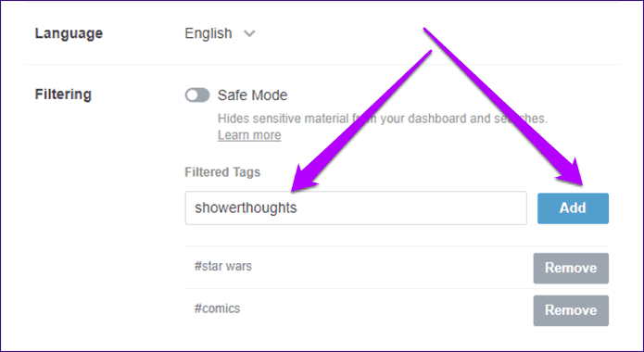The image size is (644, 352).
Task: Click the purple arrow pointing at the text field
Action: tap(361, 121)
